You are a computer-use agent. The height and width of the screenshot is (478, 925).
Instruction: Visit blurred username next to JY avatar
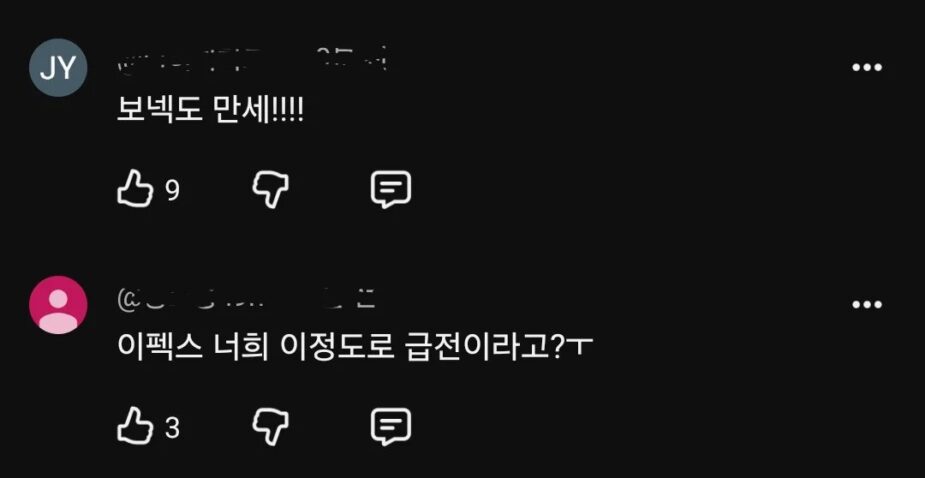pyautogui.click(x=206, y=63)
